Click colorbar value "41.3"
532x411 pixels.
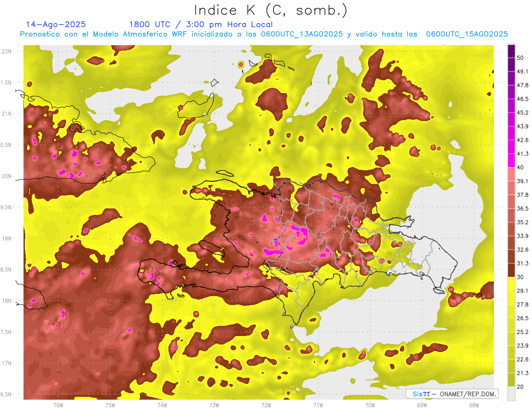(x=522, y=154)
